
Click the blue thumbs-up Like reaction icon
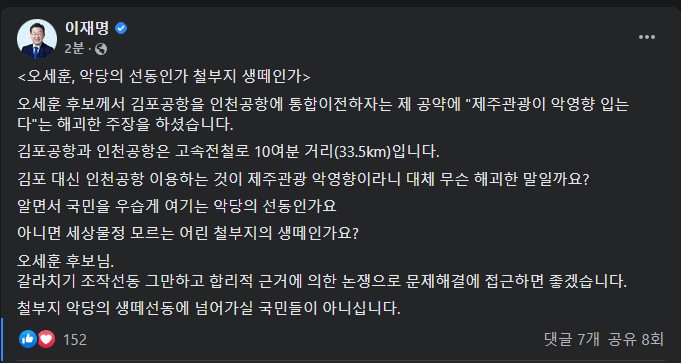28,339
